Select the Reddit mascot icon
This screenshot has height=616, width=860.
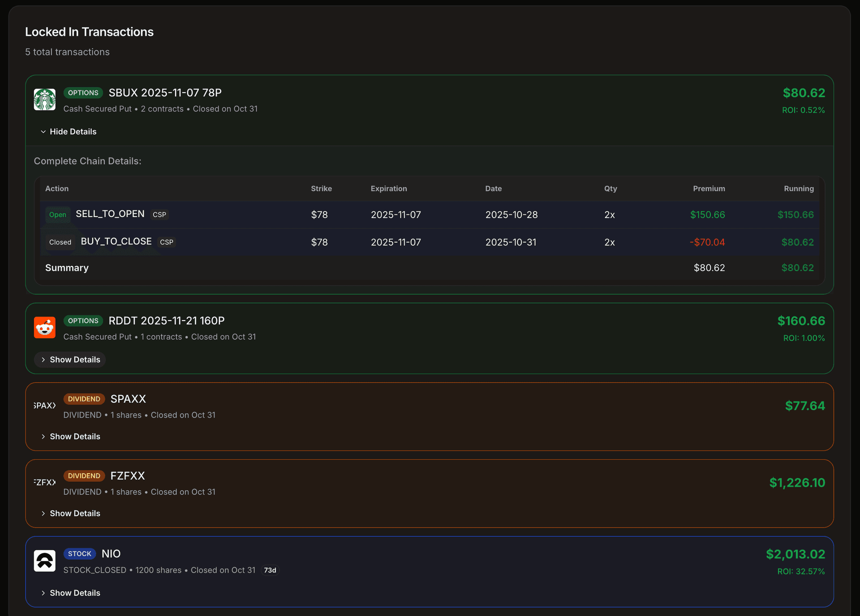[44, 327]
